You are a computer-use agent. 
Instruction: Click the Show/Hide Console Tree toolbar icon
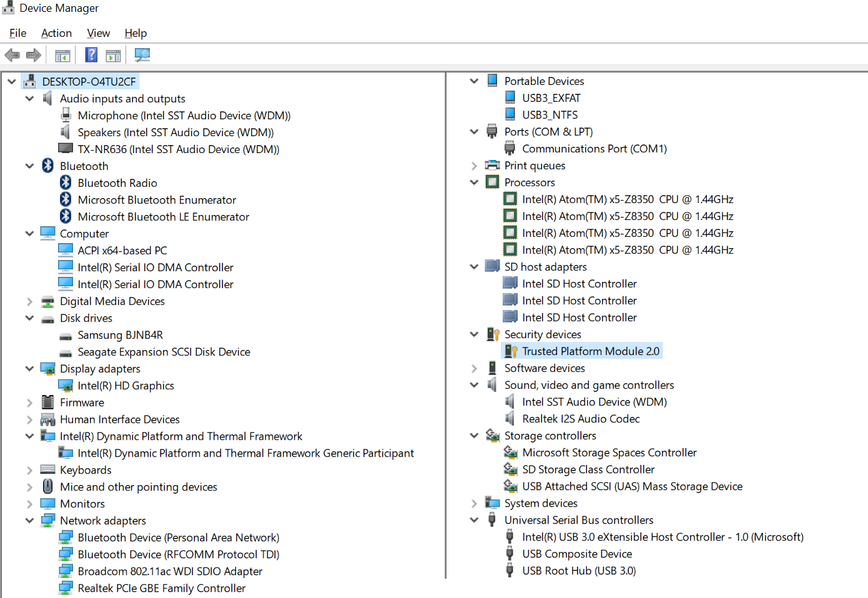click(x=62, y=56)
